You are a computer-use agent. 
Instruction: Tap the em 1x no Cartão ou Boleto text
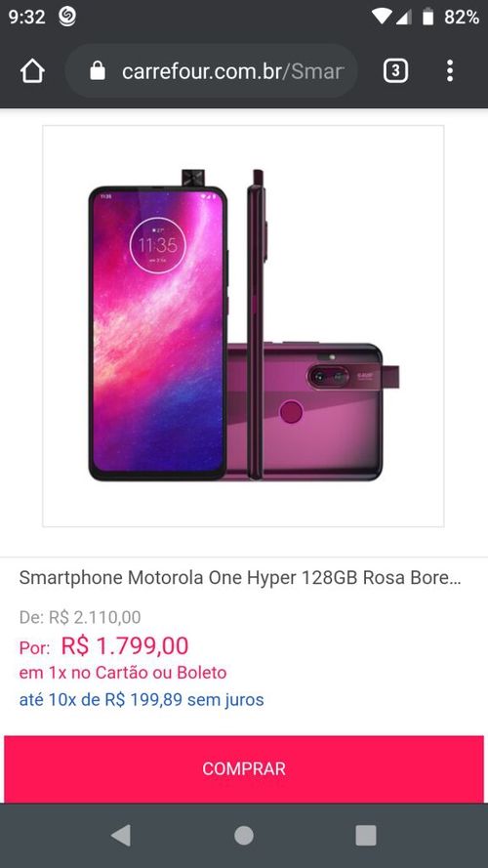(x=123, y=673)
